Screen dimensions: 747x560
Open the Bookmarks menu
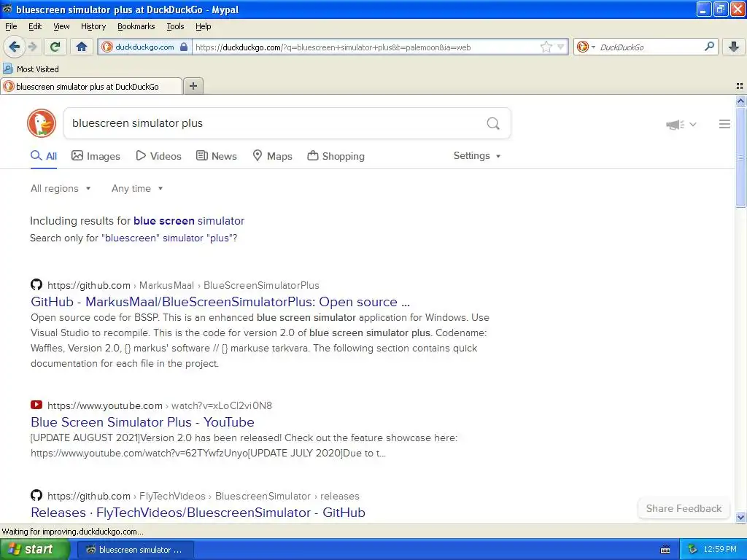pyautogui.click(x=136, y=26)
